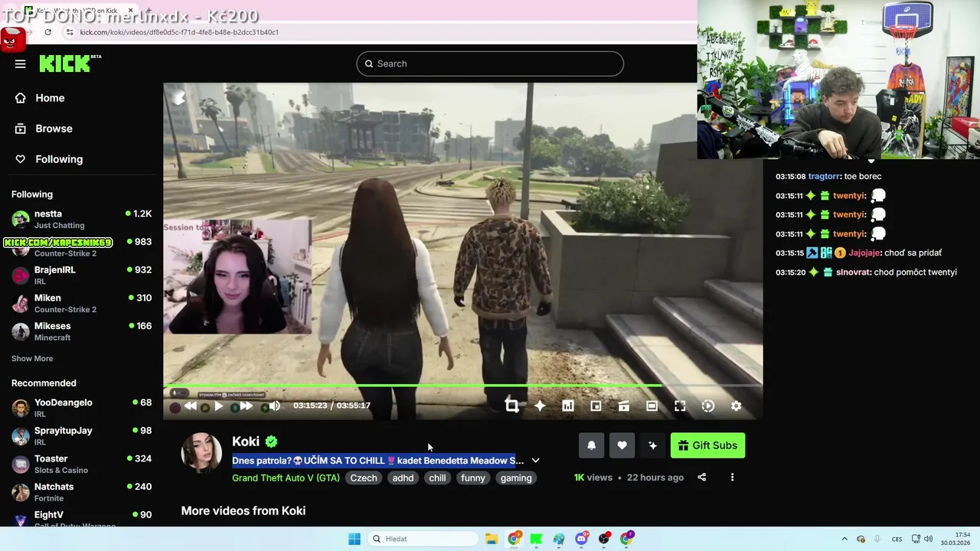Click the Search input field

490,64
